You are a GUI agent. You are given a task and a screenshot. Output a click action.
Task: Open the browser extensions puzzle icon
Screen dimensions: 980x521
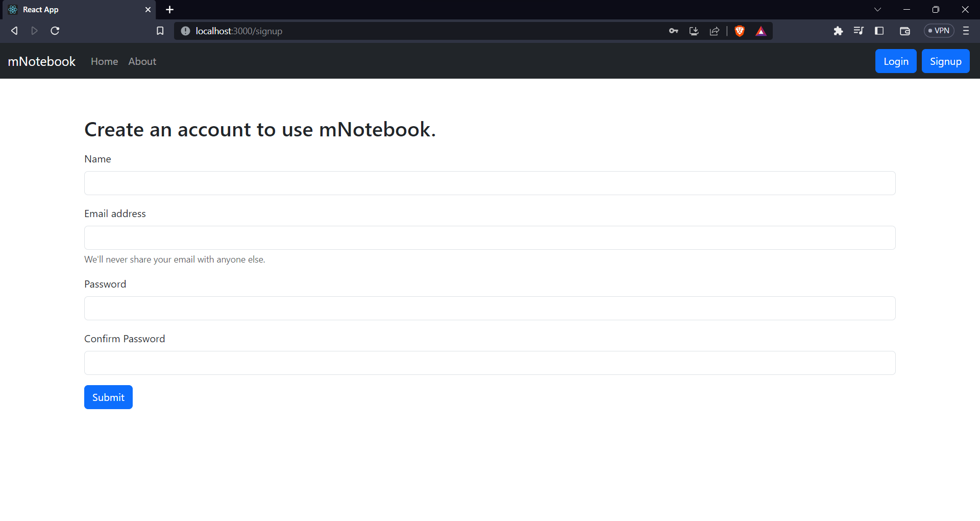pyautogui.click(x=839, y=31)
